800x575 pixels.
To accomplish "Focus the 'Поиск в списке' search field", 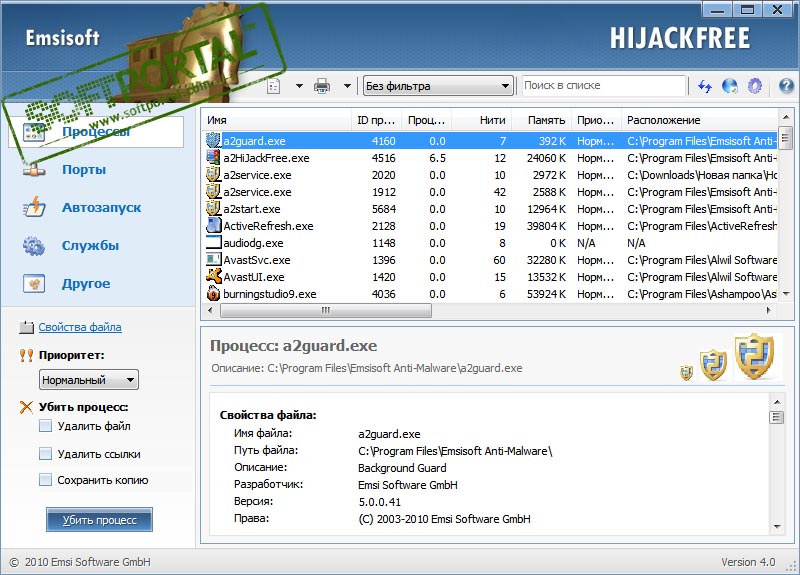I will coord(603,86).
